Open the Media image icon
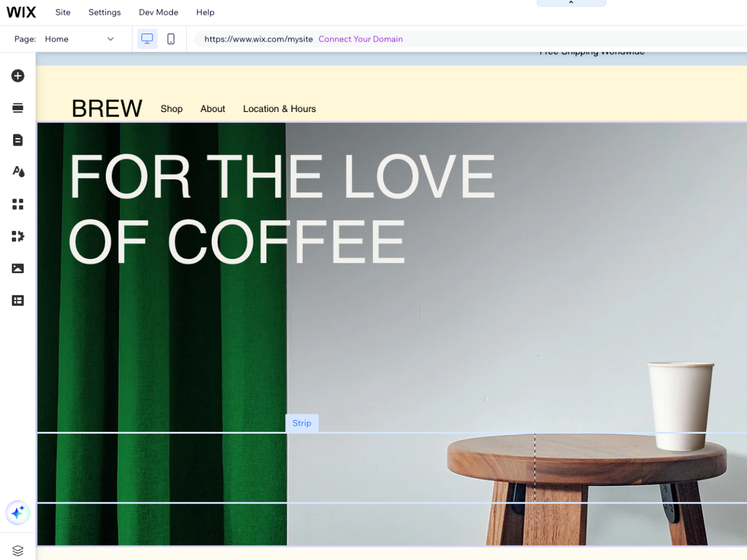Screen dimensions: 747x560 [18, 269]
